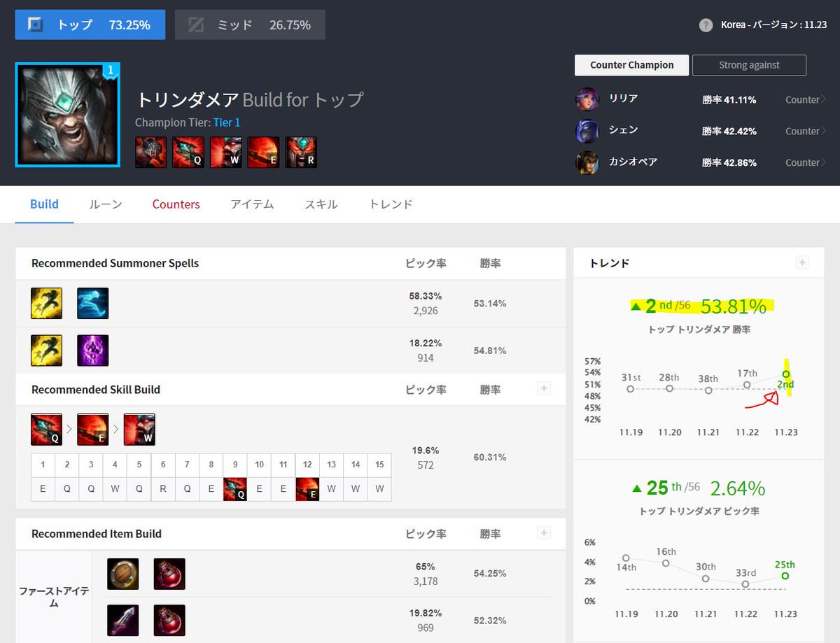
Task: Click the 54.25% first item win rate
Action: pos(490,573)
